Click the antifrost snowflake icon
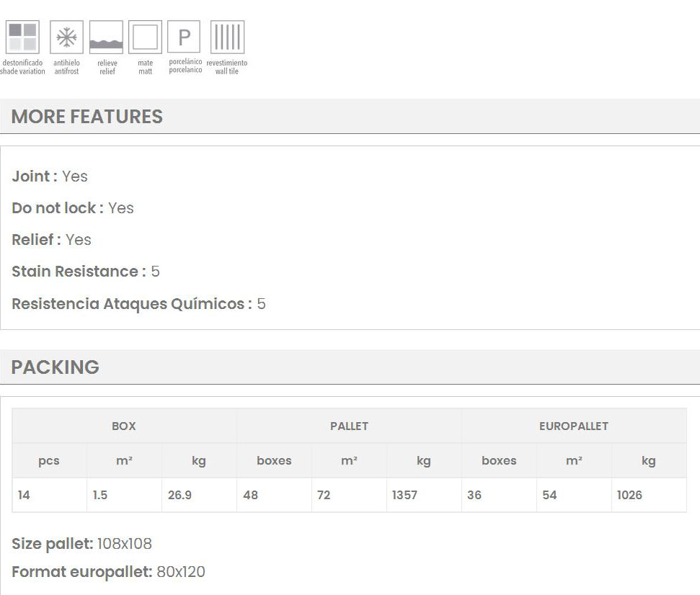The width and height of the screenshot is (700, 595). click(x=66, y=37)
